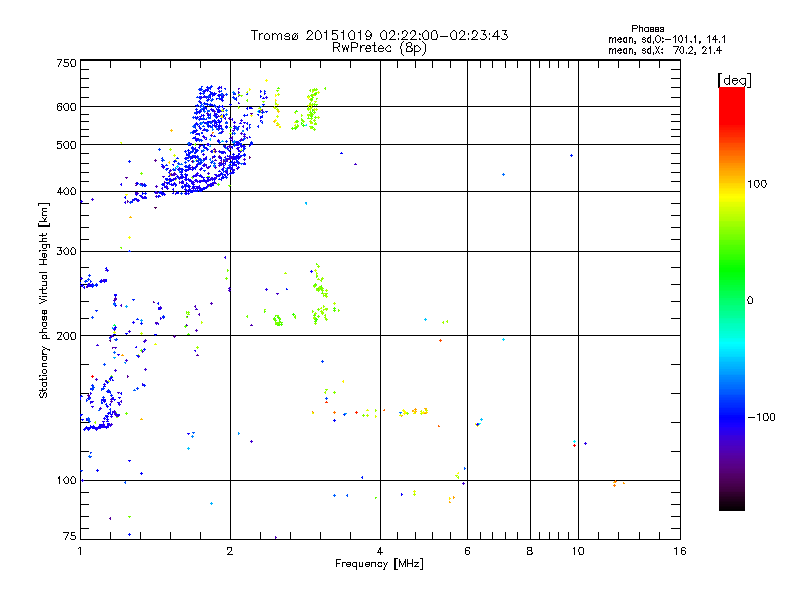800x600 pixels.
Task: Click the 'Phases' heading at top right
Action: [647, 29]
